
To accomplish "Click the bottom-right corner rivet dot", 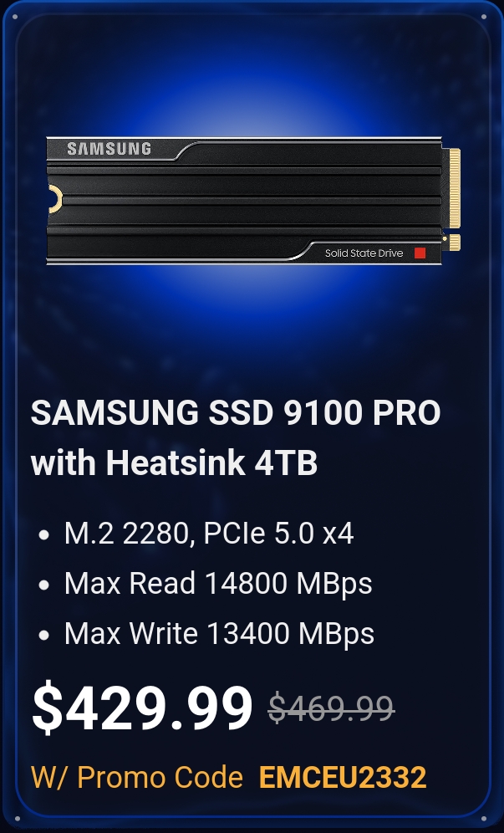I will point(484,818).
